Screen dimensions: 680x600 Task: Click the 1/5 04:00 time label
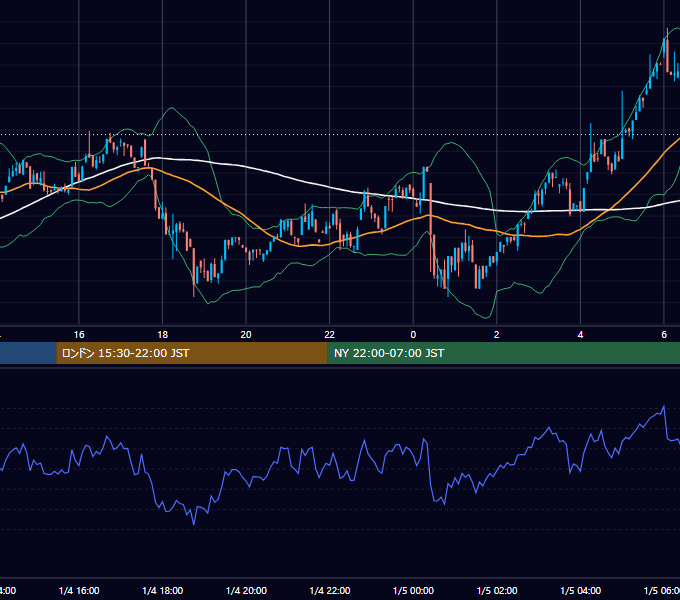click(581, 591)
